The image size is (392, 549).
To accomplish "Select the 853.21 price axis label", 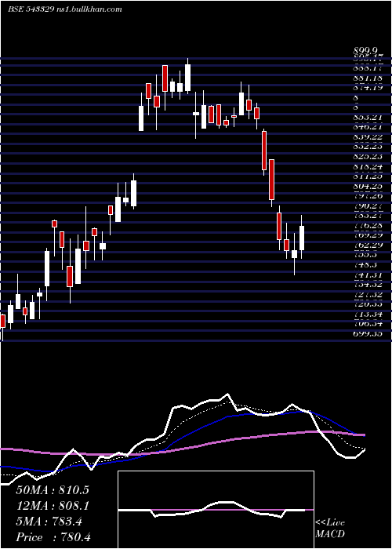I will point(368,117).
